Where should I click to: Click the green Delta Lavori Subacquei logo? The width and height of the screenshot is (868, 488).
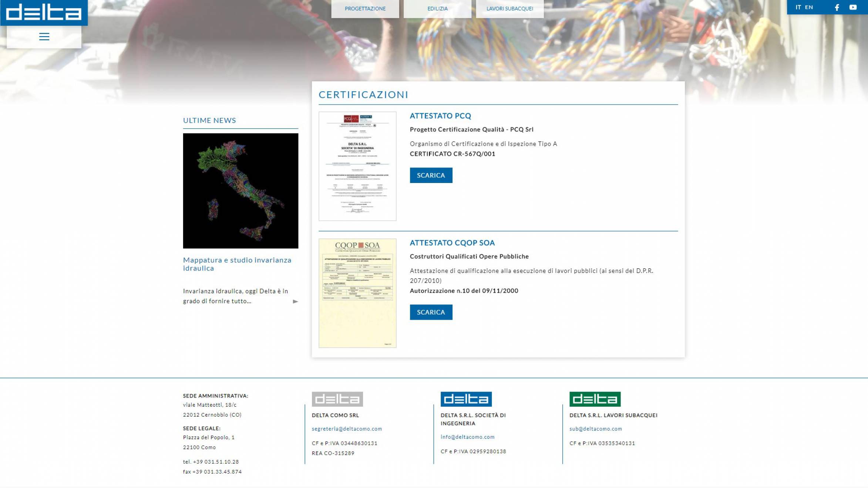595,399
